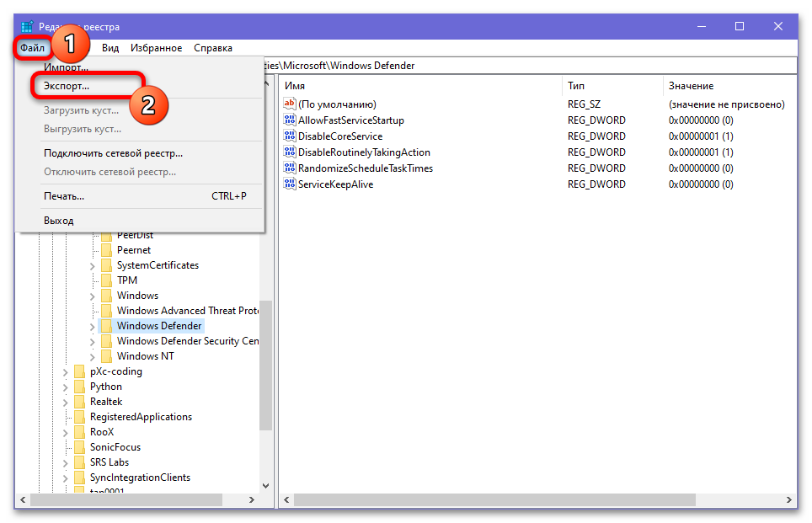Click the folder icon of the Windows NT key
The image size is (812, 523).
[x=107, y=356]
